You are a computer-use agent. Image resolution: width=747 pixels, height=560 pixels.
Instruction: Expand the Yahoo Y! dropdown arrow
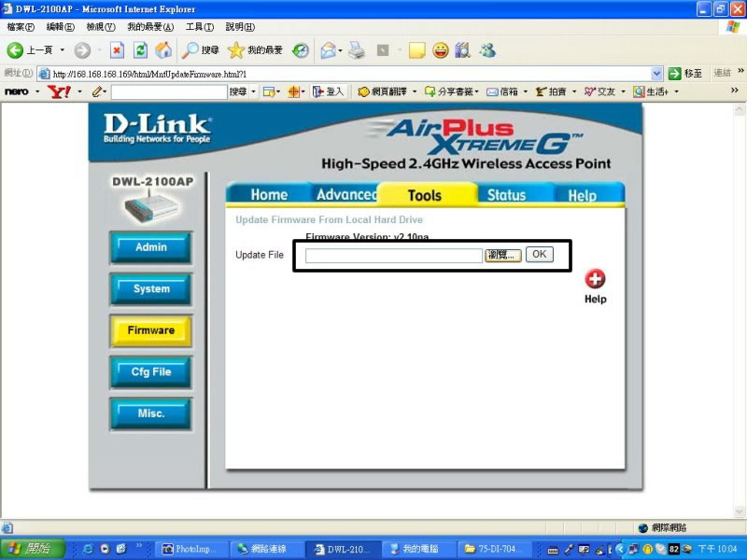pyautogui.click(x=79, y=91)
